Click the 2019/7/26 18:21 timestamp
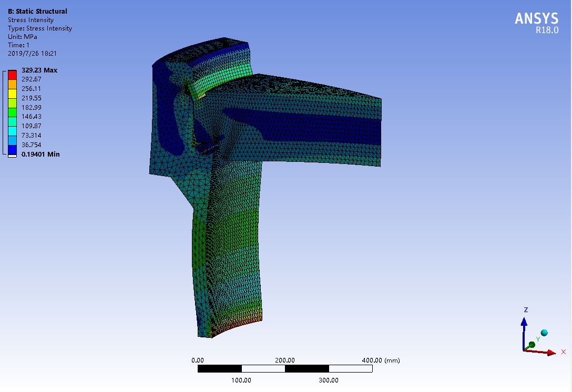The width and height of the screenshot is (572, 392). [x=33, y=53]
